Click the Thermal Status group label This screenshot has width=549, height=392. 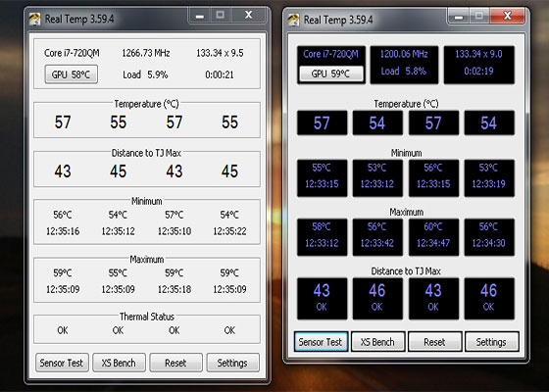click(x=147, y=317)
